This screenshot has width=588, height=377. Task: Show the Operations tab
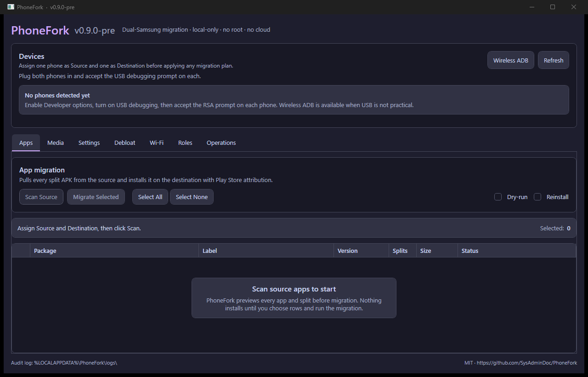(221, 143)
